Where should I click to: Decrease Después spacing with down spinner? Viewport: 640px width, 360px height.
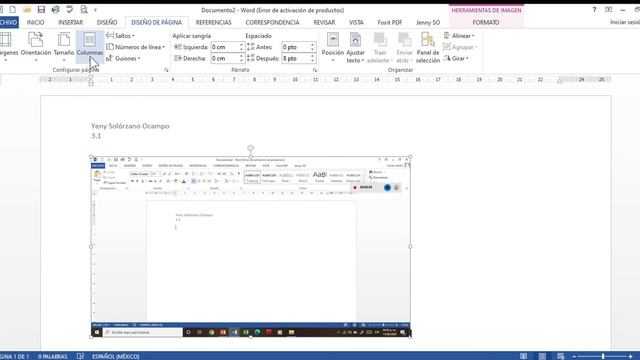tap(312, 61)
